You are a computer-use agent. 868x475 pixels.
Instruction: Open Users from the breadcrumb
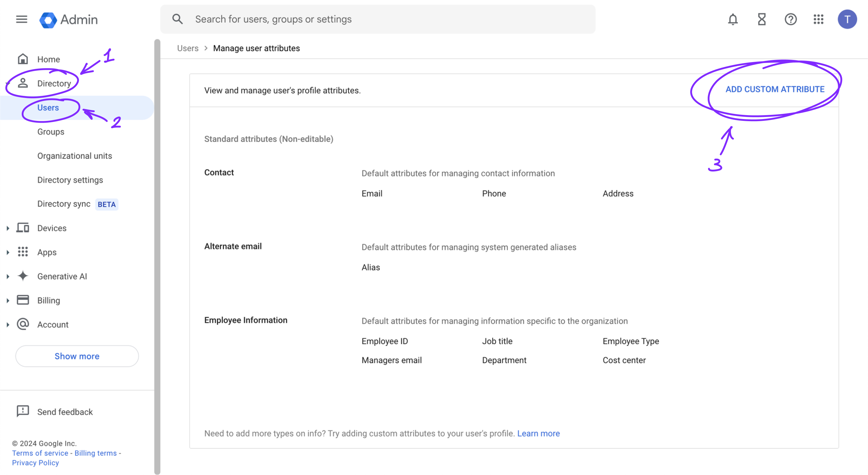click(188, 48)
